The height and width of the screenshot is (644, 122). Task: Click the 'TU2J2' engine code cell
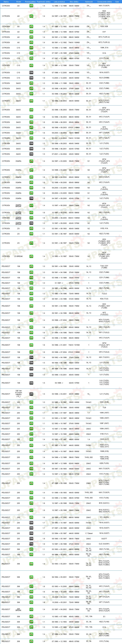(x=104, y=293)
